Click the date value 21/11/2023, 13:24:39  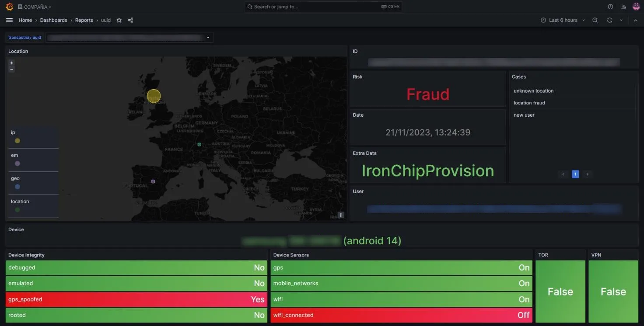click(428, 132)
